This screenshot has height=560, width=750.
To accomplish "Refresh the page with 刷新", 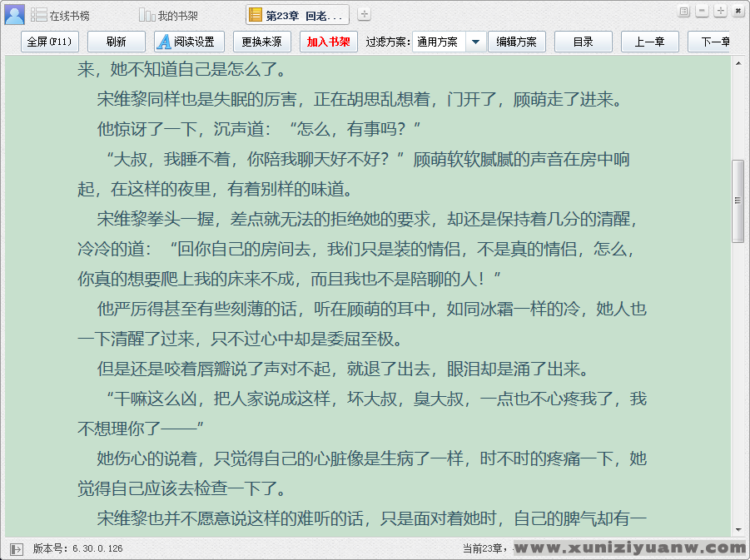I will (116, 42).
